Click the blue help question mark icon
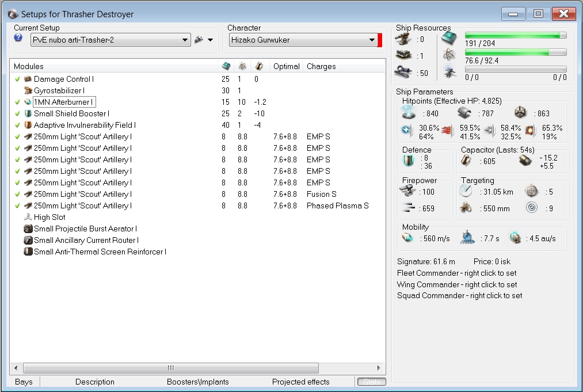 click(x=18, y=37)
